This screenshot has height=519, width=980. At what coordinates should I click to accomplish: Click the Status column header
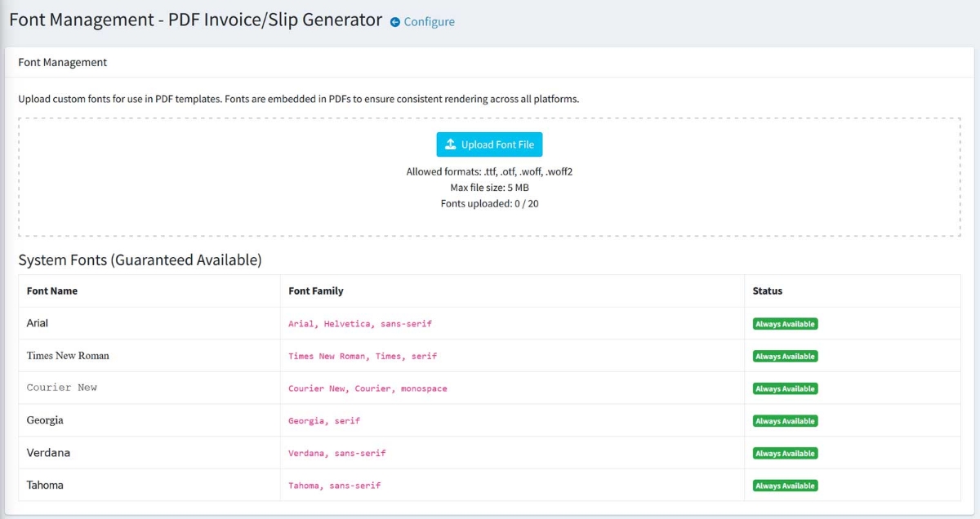click(766, 291)
